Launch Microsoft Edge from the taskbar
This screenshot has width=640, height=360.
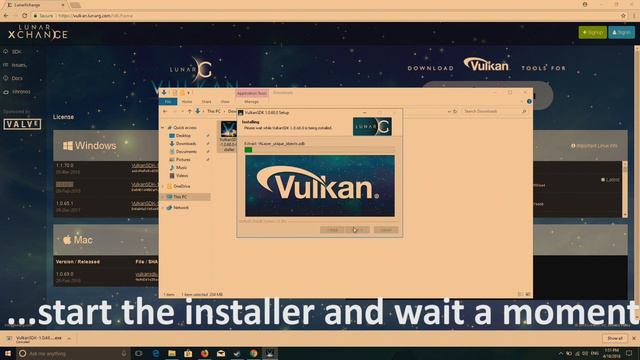coord(156,353)
